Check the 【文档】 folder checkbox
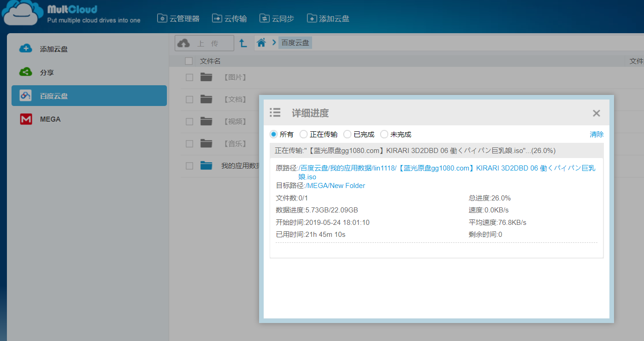The image size is (644, 341). [x=189, y=100]
